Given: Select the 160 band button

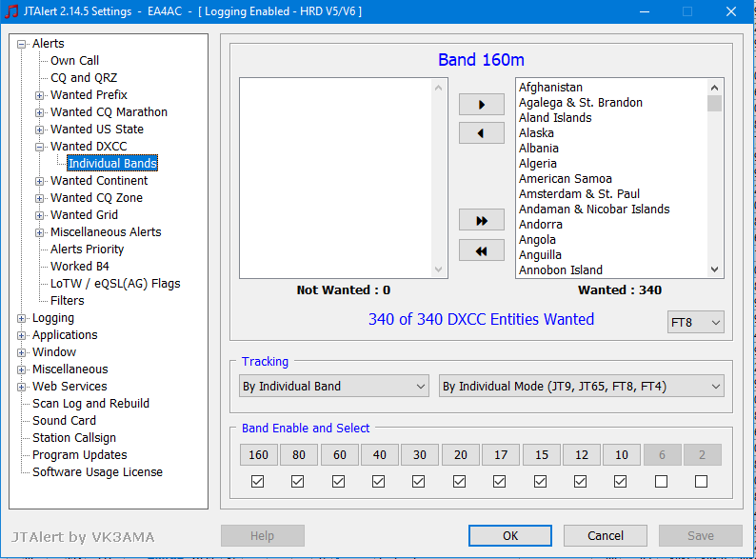Looking at the screenshot, I should [258, 455].
